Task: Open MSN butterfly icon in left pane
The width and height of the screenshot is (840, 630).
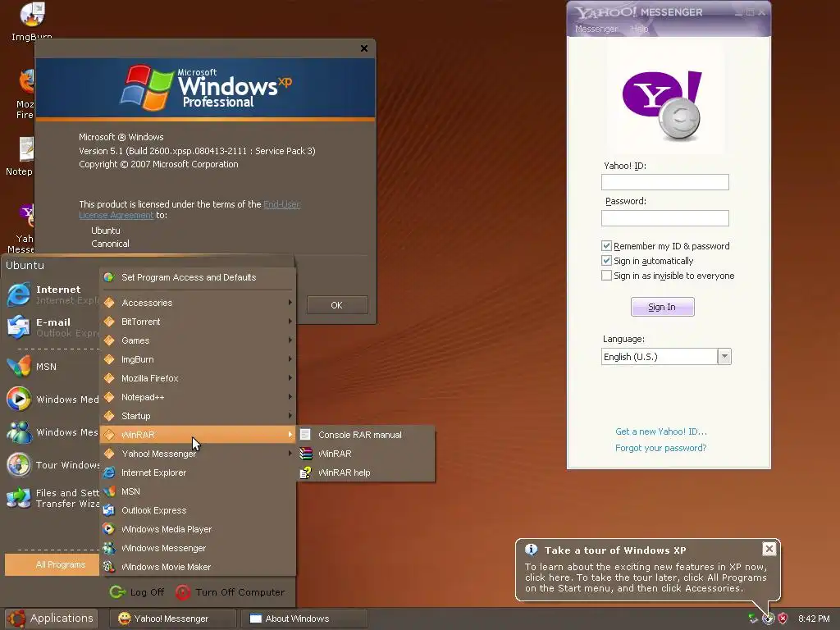Action: 19,367
